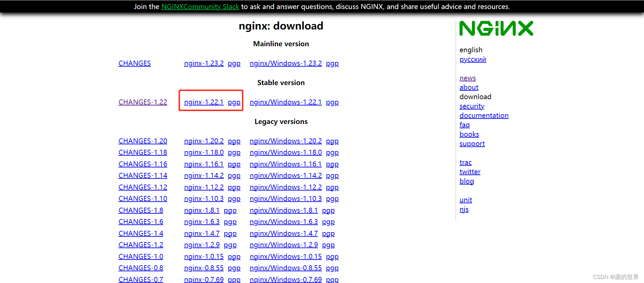Open the faq page
Screen dimensions: 644x283
465,125
